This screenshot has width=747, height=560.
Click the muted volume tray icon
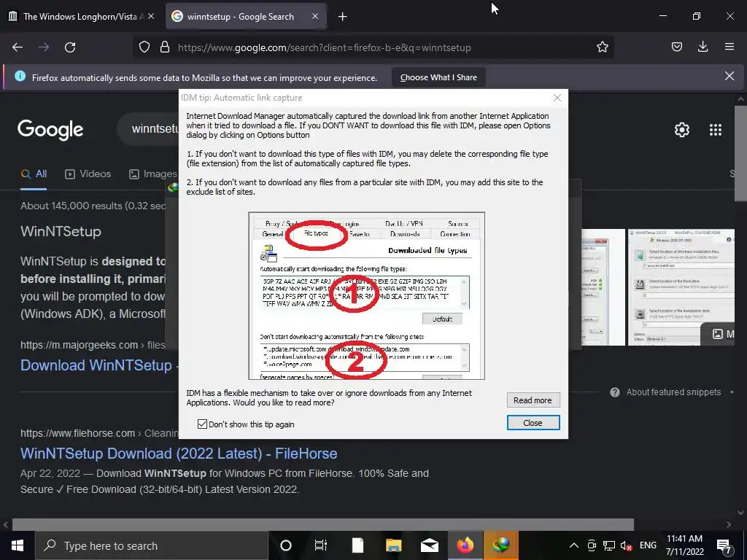[x=627, y=545]
